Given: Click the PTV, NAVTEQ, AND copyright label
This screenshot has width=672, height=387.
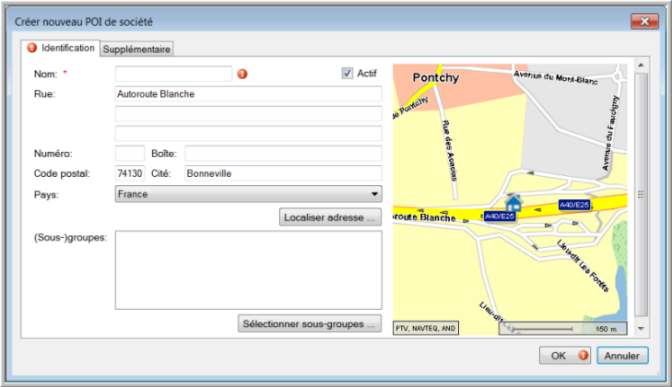Looking at the screenshot, I should (426, 328).
